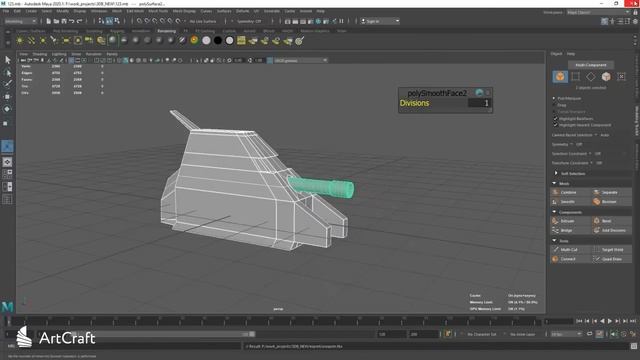Toggle Highlight Nearest Component checkbox
Image resolution: width=640 pixels, height=360 pixels.
point(556,125)
